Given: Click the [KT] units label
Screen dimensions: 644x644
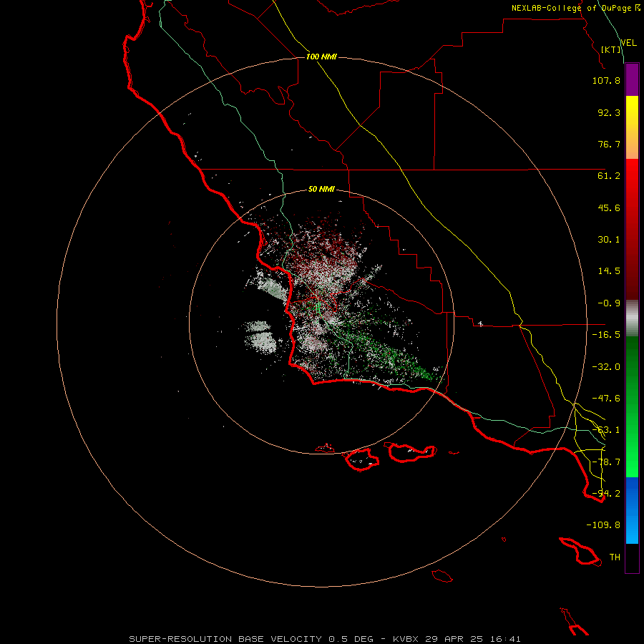Looking at the screenshot, I should pos(611,49).
